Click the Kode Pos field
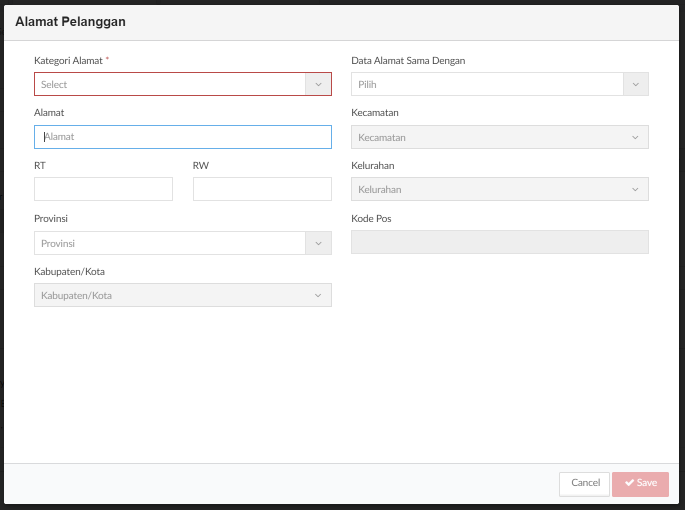The width and height of the screenshot is (685, 510). click(x=500, y=242)
